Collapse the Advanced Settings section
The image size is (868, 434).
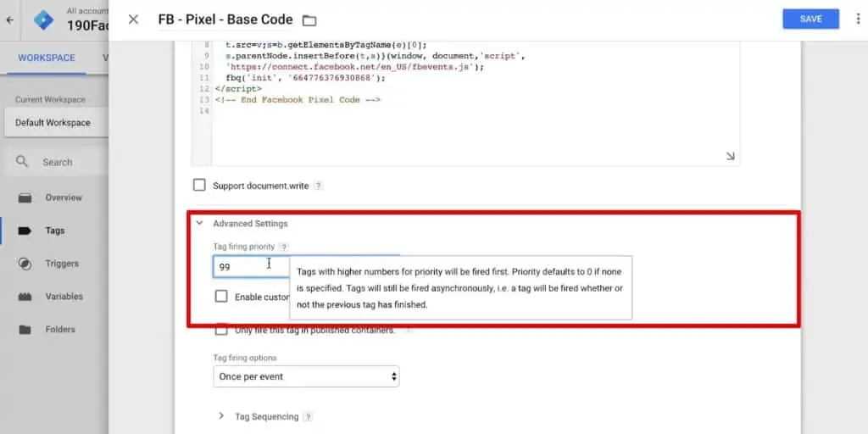pyautogui.click(x=199, y=223)
